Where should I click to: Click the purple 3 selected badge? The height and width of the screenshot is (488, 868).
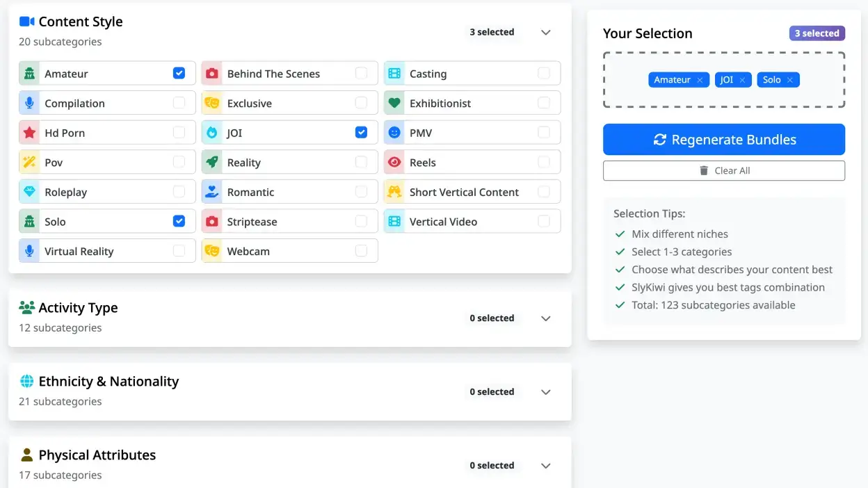pos(817,33)
